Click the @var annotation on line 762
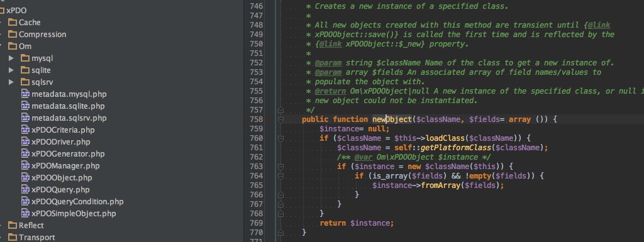The height and width of the screenshot is (242, 644). (x=364, y=157)
